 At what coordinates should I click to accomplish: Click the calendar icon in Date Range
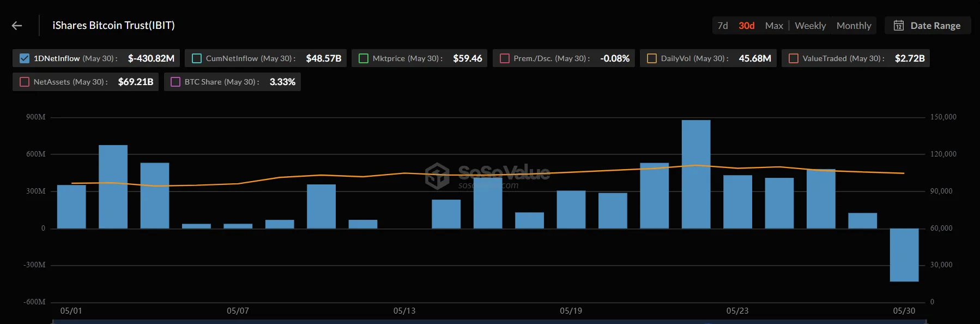click(x=899, y=26)
